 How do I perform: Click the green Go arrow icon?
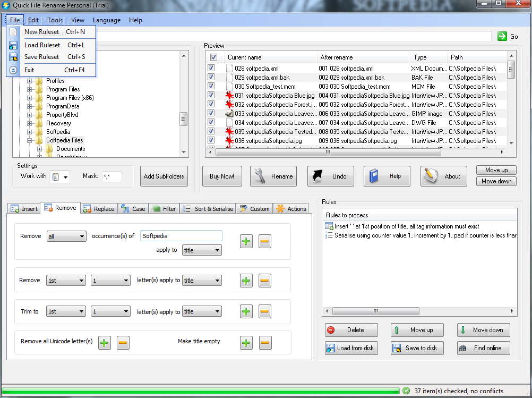click(x=502, y=36)
